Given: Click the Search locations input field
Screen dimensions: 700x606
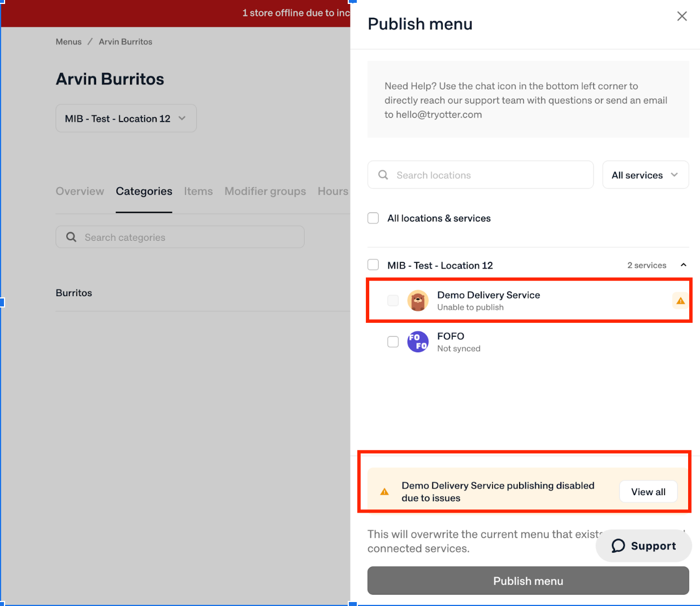Looking at the screenshot, I should coord(481,175).
